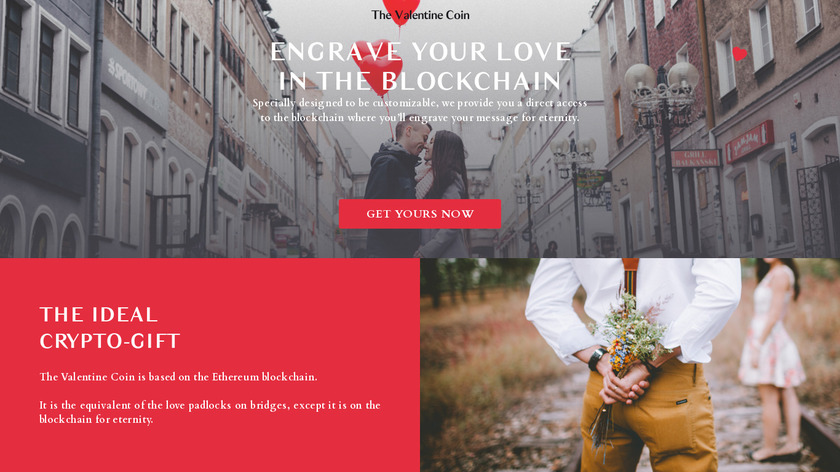Click the heart balloon behind the logo text
This screenshot has height=472, width=840.
click(401, 10)
